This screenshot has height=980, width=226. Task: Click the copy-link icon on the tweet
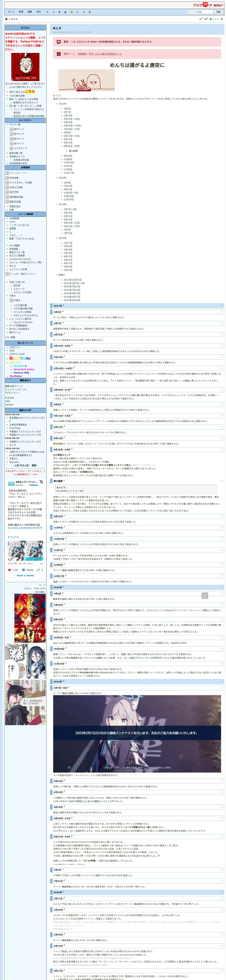(38, 570)
